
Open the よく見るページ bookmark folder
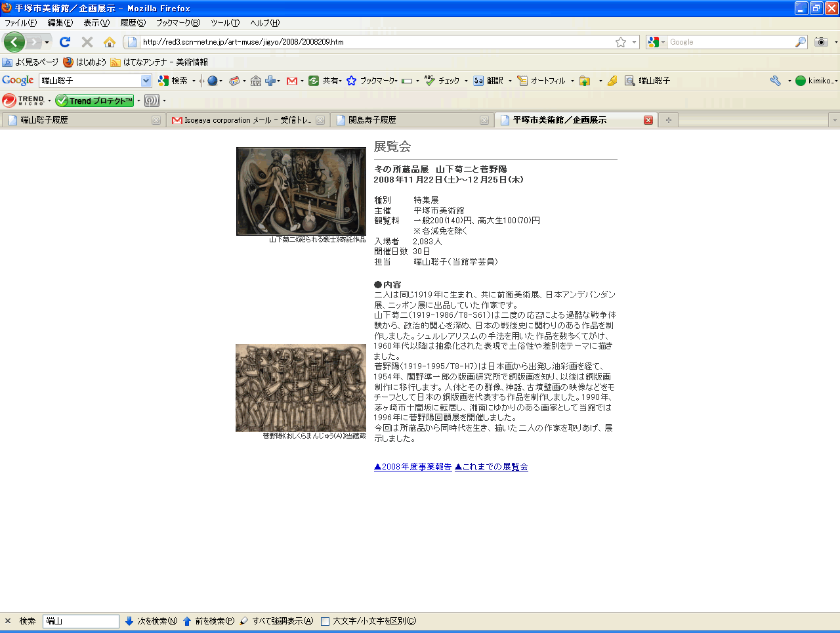click(x=30, y=62)
